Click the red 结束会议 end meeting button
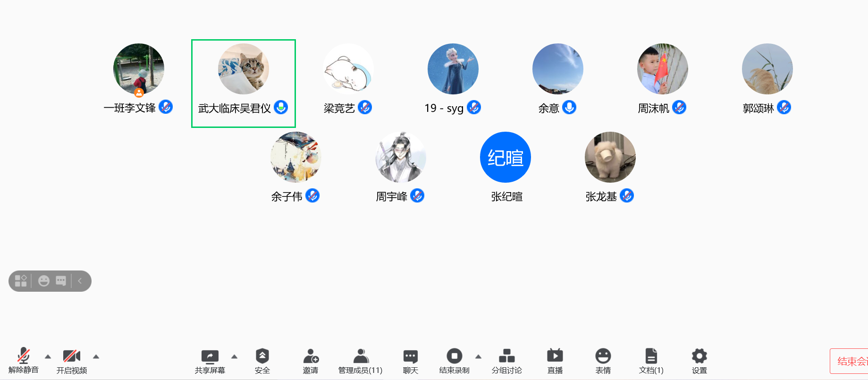Screen dimensions: 868x380 point(849,361)
